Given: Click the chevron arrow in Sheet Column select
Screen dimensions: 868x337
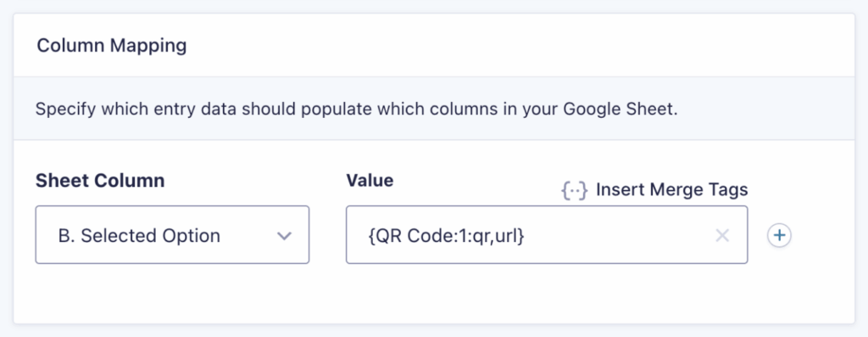Looking at the screenshot, I should click(284, 236).
